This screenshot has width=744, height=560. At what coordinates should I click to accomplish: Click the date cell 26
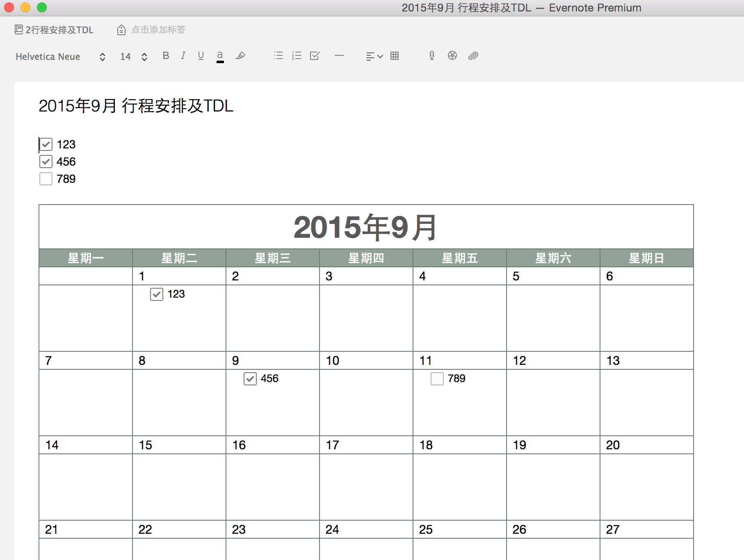tap(553, 530)
